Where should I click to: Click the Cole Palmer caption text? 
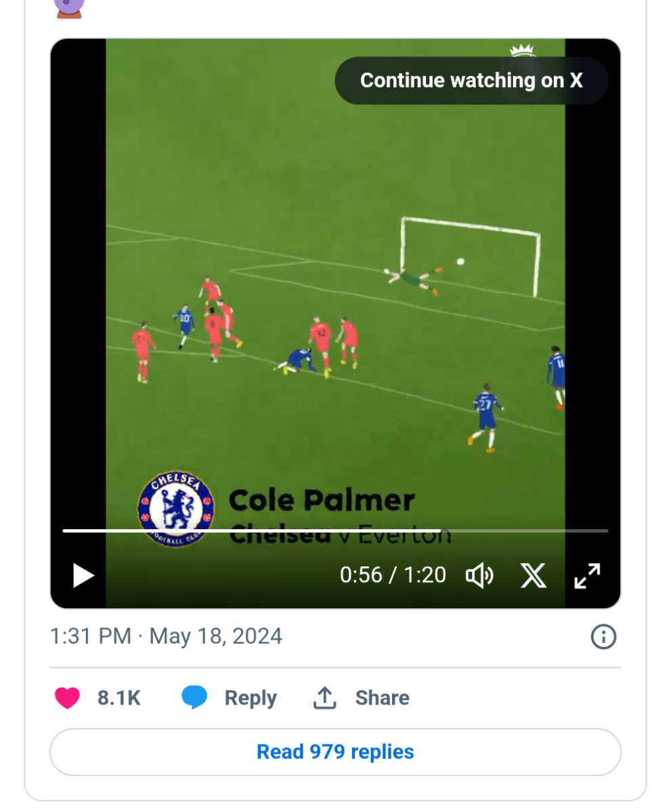[322, 501]
